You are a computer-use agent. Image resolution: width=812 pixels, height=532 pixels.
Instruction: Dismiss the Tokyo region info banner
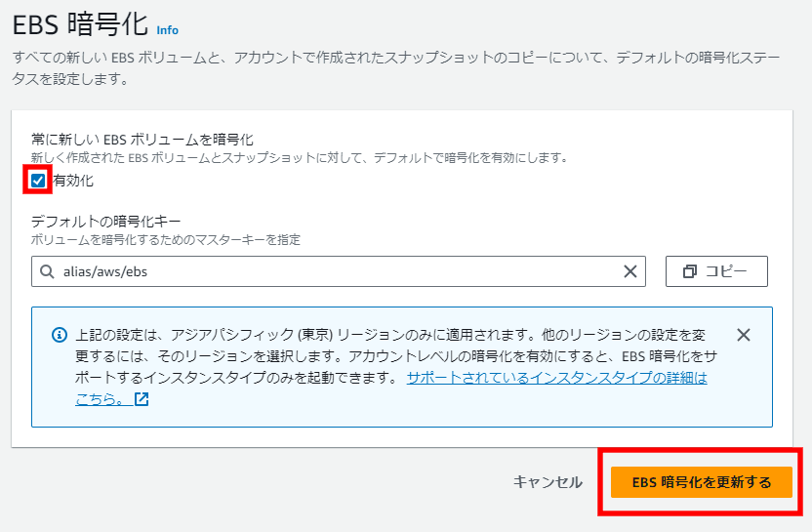pos(744,335)
